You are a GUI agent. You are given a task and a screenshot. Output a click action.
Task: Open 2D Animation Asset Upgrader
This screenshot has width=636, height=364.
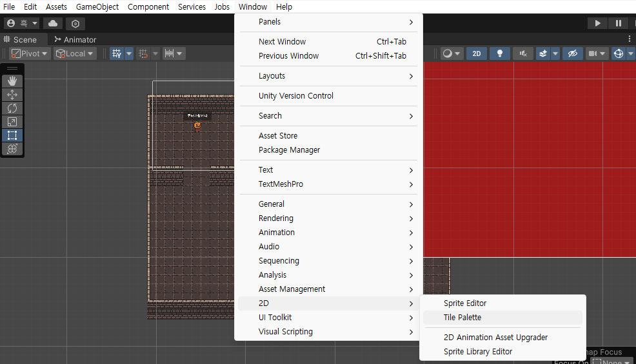click(x=502, y=338)
